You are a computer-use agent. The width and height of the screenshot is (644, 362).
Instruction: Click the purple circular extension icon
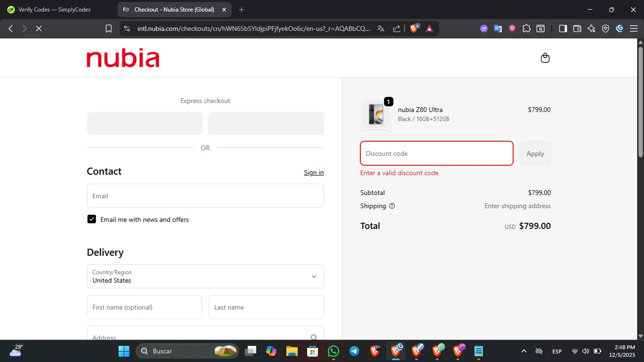coord(484,28)
